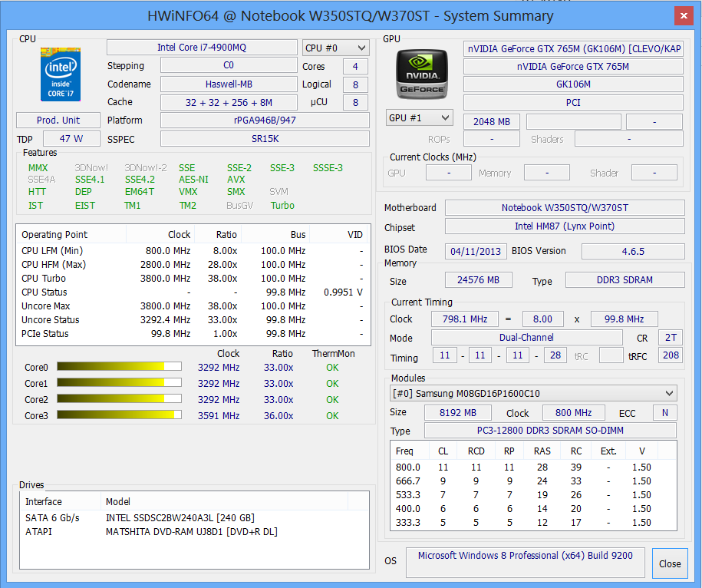Click the BIOS version 4.6.5
The image size is (702, 588).
click(633, 251)
